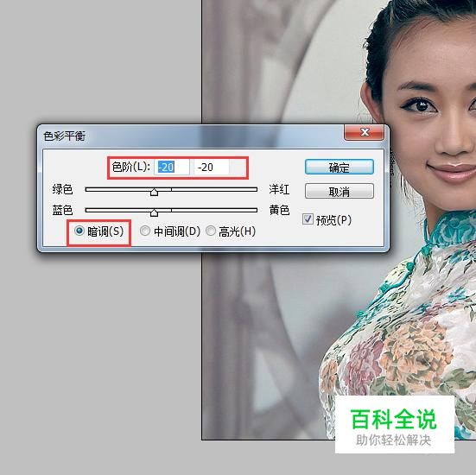
Task: Click the highlighted first 色阶 value field
Action: coord(172,168)
